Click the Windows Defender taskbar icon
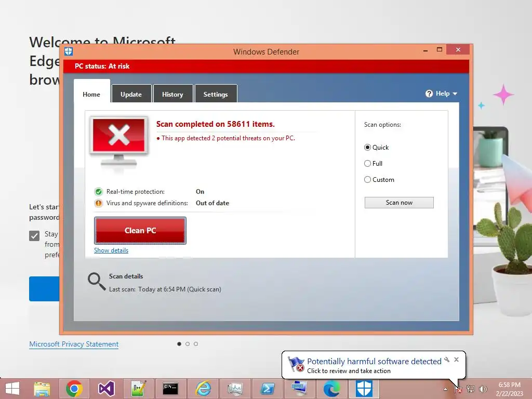 coord(364,389)
